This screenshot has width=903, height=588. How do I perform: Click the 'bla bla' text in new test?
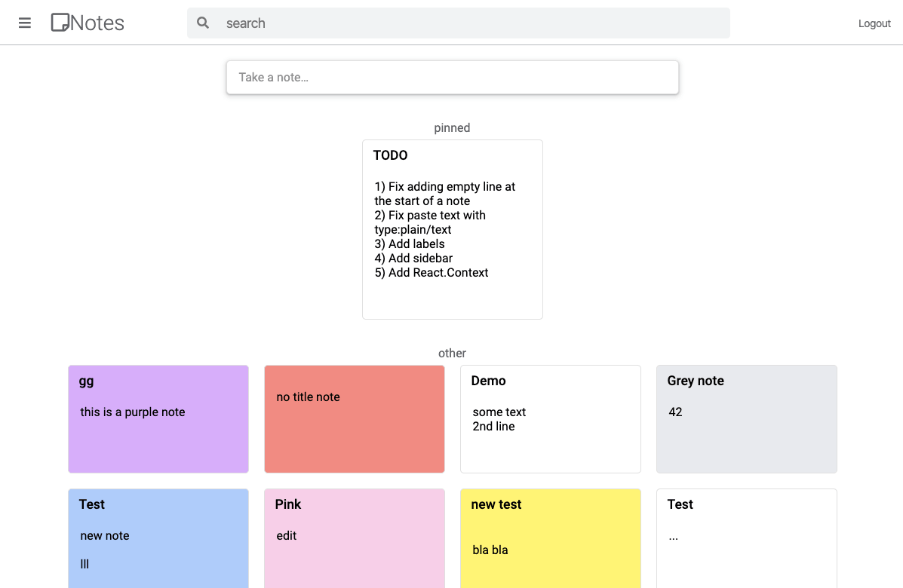click(492, 550)
